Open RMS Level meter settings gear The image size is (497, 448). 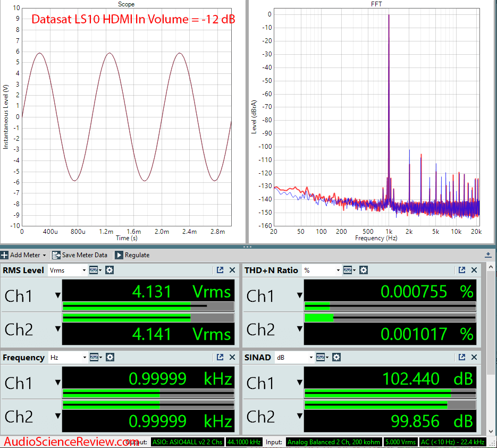click(109, 271)
